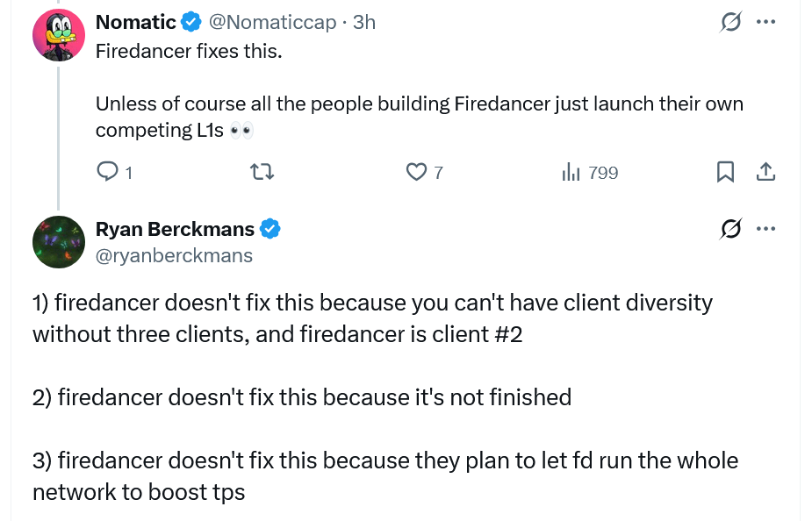Open the @Nomaticcap handle link
812x521 pixels.
(x=272, y=22)
